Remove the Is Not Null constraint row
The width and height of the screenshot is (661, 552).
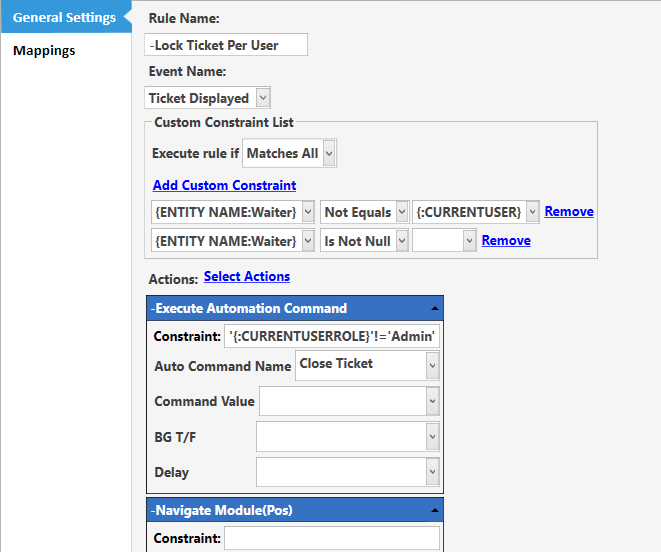pos(506,240)
